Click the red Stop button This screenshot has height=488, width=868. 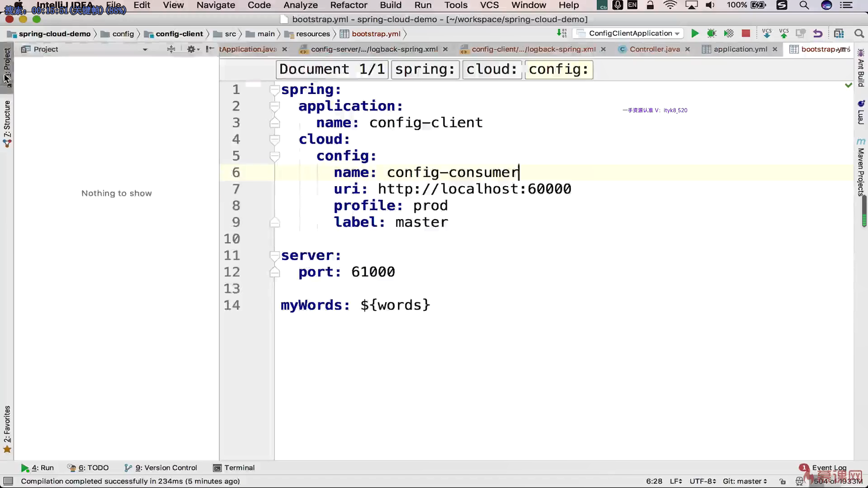pos(746,33)
